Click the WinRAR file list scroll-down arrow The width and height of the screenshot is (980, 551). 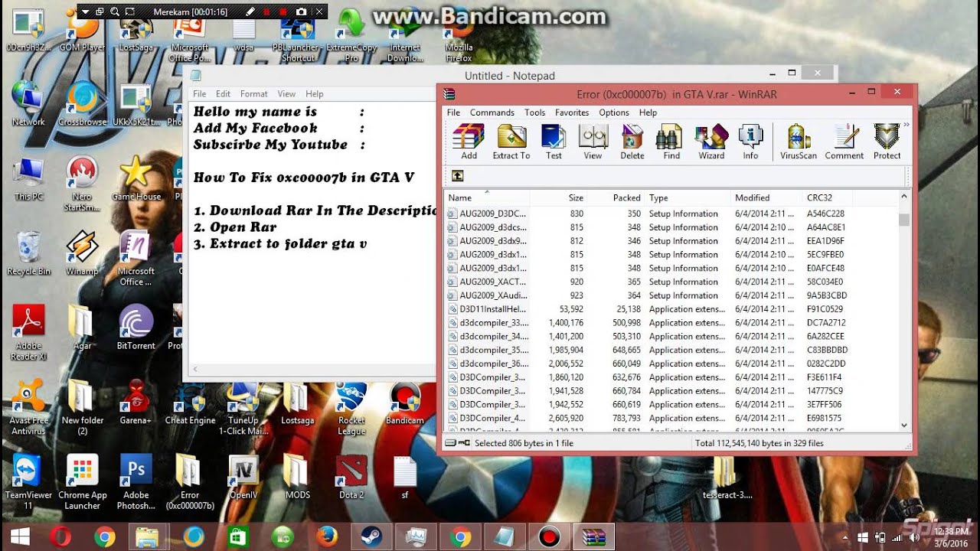click(x=904, y=425)
